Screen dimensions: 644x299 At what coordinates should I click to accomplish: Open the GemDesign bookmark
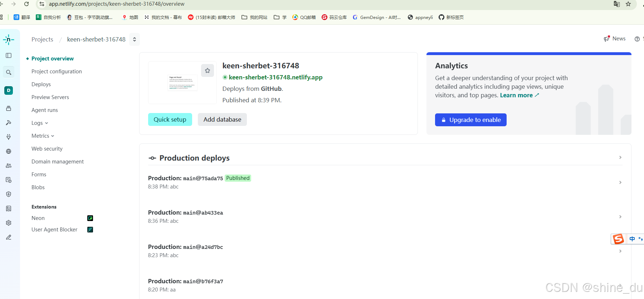(x=377, y=17)
